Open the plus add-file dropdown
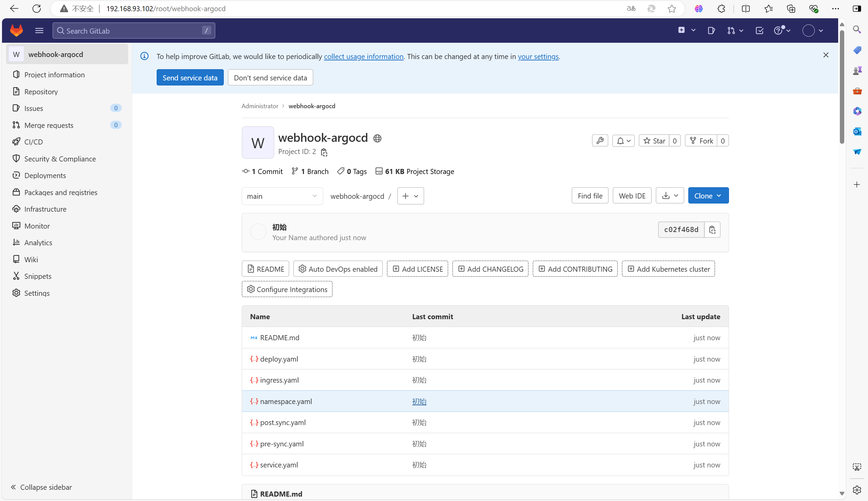The height and width of the screenshot is (501, 868). click(410, 196)
